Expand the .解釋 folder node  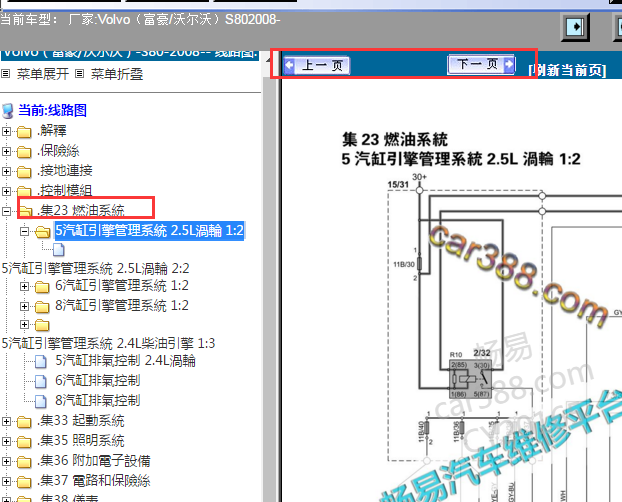click(x=6, y=131)
